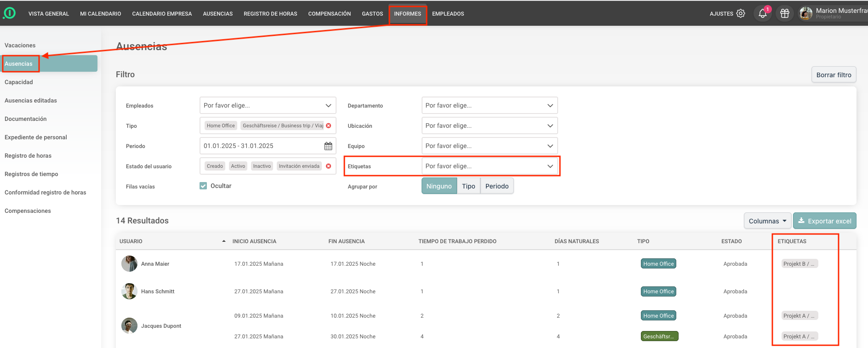868x348 pixels.
Task: Open the notifications bell icon
Action: pos(762,13)
